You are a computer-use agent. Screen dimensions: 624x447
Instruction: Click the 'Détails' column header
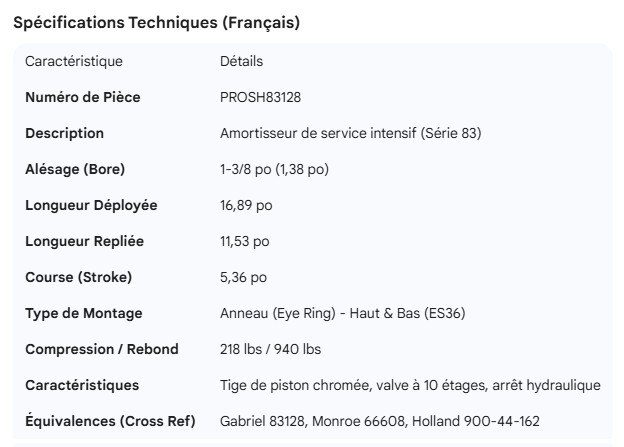pos(241,62)
